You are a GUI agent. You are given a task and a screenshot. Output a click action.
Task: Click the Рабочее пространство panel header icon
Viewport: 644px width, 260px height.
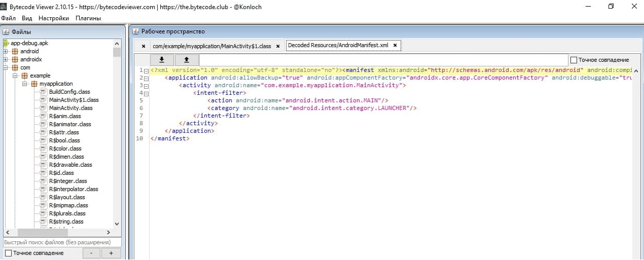(x=136, y=31)
